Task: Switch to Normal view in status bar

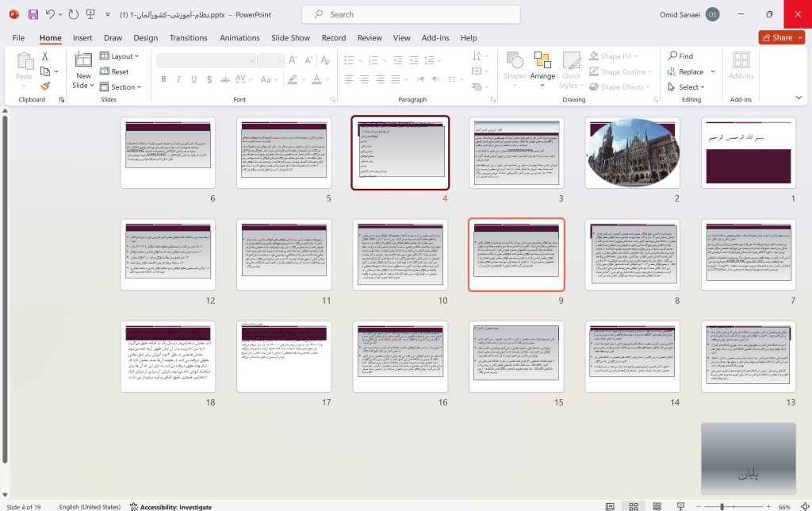Action: pyautogui.click(x=610, y=506)
